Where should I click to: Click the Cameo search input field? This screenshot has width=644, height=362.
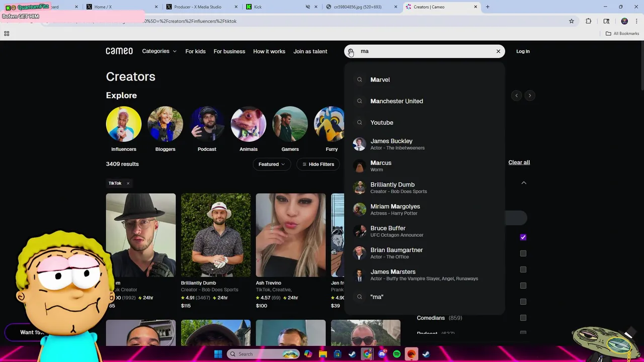pos(425,51)
